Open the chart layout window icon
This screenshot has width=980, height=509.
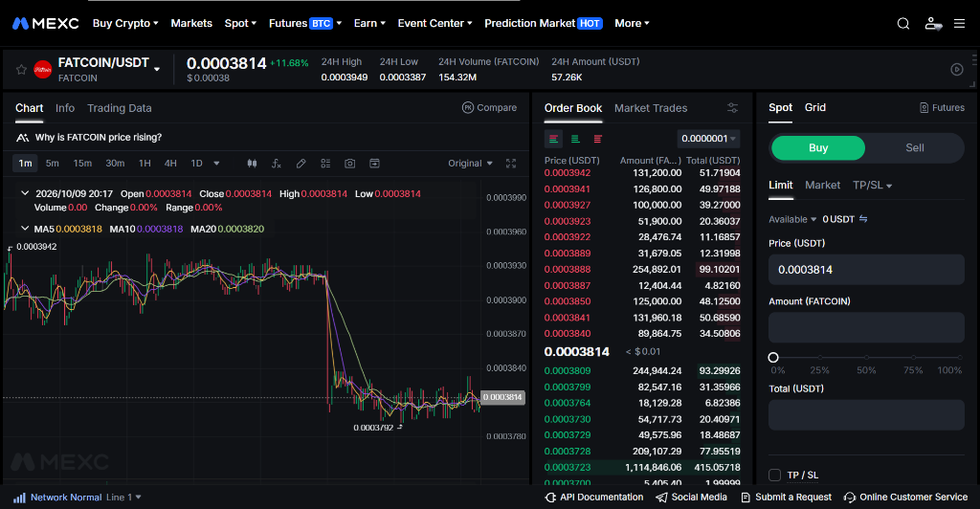tap(374, 163)
